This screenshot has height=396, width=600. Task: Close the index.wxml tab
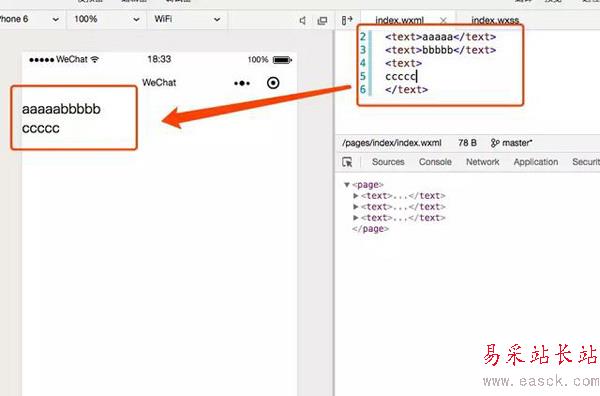(443, 20)
